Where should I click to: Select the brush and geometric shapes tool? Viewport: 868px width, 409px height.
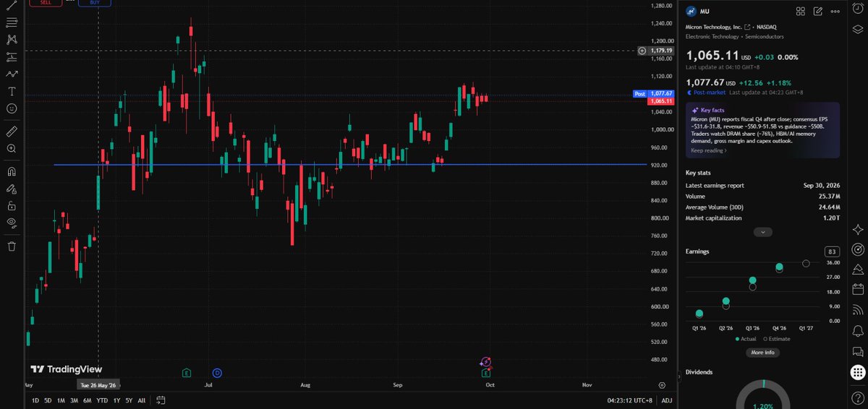[x=12, y=74]
